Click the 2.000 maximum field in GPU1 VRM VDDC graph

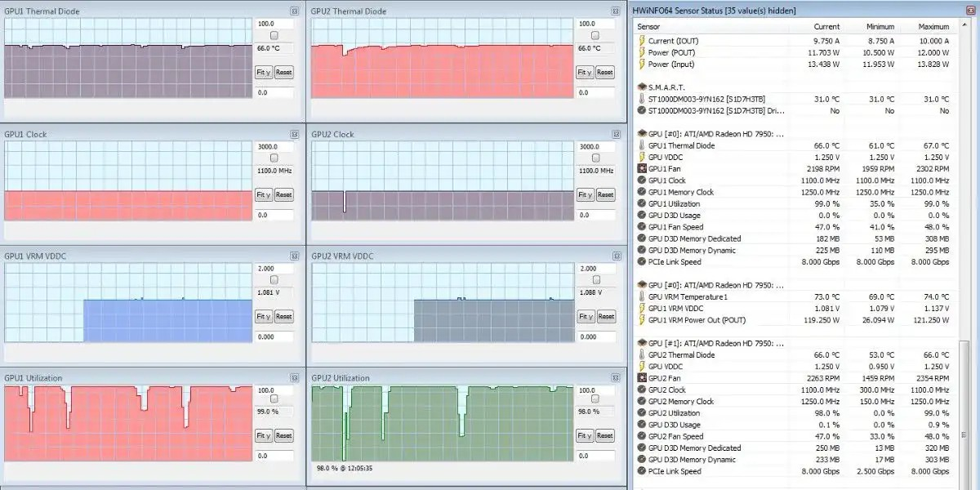tap(274, 268)
